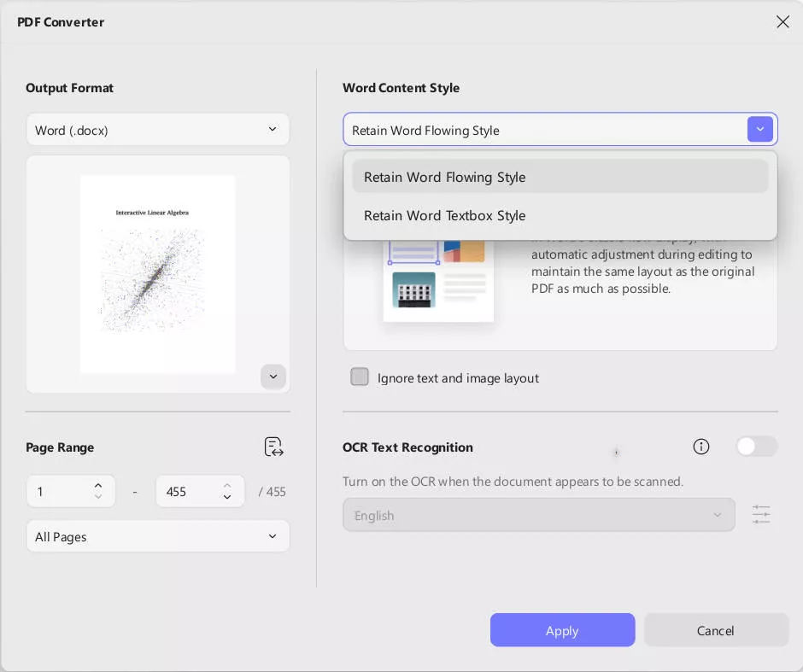Click the Interactive Linear Algebra page preview
The height and width of the screenshot is (672, 803).
coord(158,273)
